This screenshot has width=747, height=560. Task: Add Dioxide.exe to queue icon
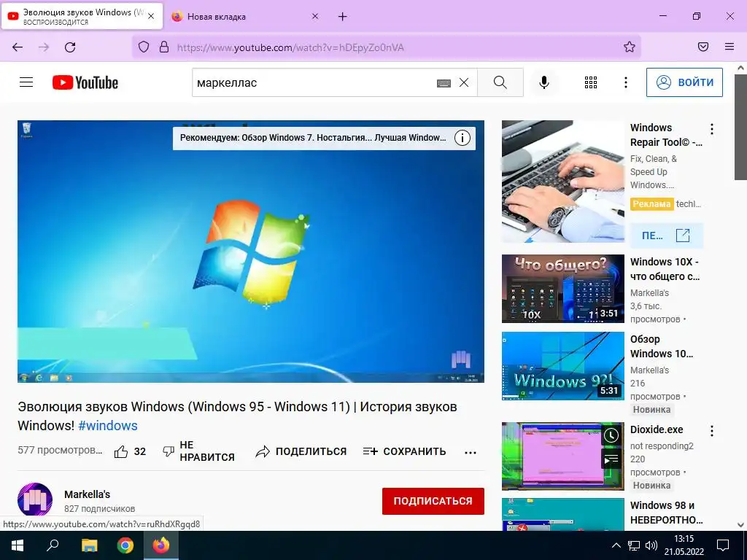[611, 459]
